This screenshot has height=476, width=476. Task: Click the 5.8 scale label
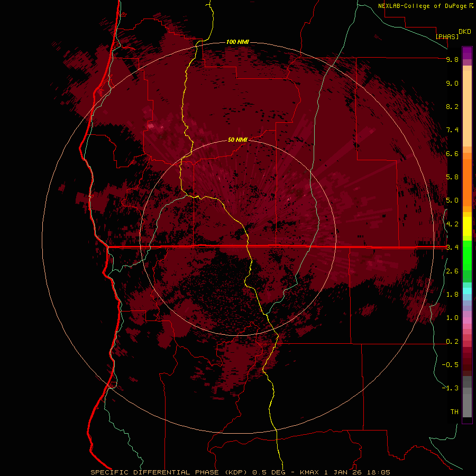click(x=452, y=177)
